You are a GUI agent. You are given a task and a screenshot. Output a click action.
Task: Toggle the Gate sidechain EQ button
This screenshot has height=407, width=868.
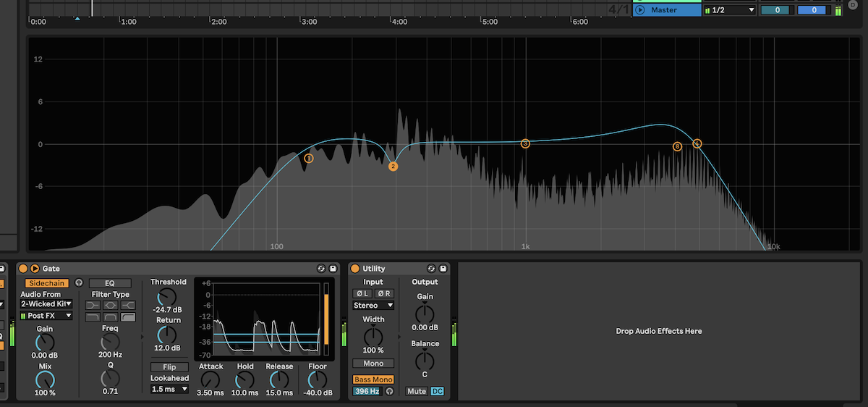(x=110, y=283)
